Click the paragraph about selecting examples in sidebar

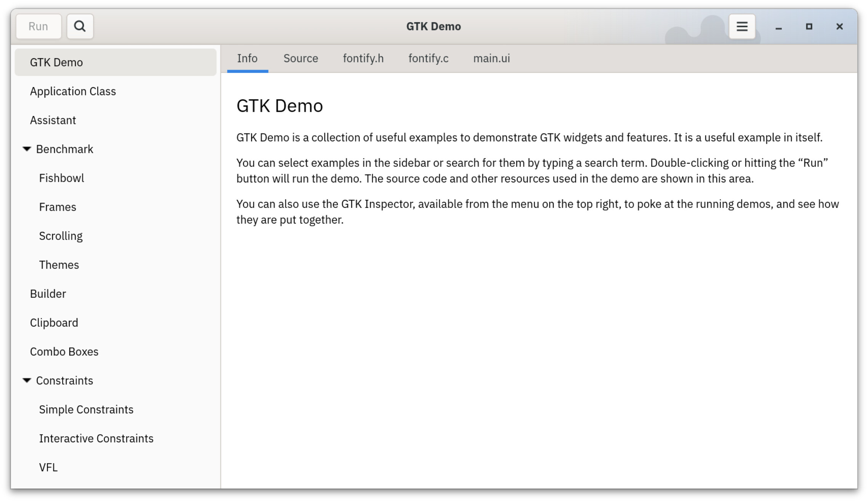(x=532, y=171)
